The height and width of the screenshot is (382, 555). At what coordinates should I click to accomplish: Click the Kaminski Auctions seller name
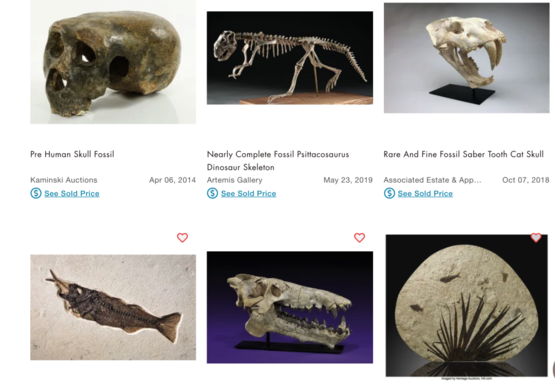click(x=64, y=180)
